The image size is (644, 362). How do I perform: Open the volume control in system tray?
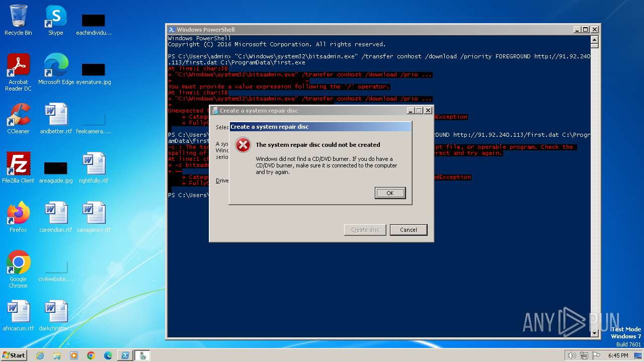(572, 355)
